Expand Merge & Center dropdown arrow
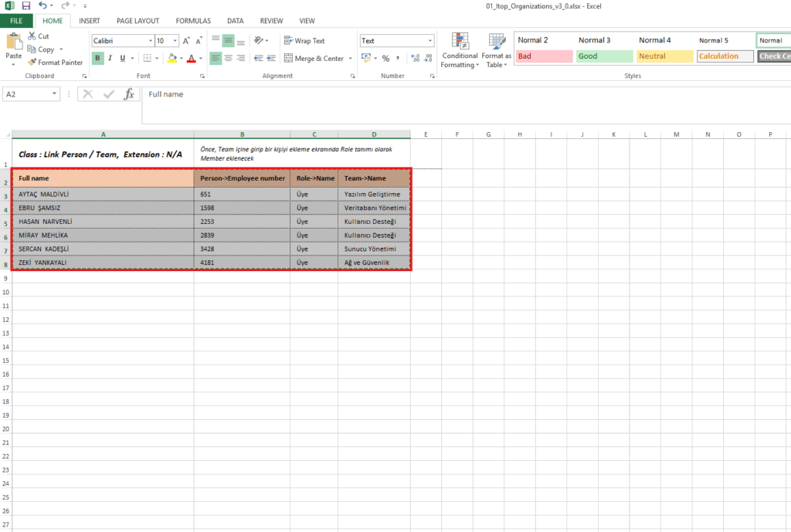 tap(350, 59)
